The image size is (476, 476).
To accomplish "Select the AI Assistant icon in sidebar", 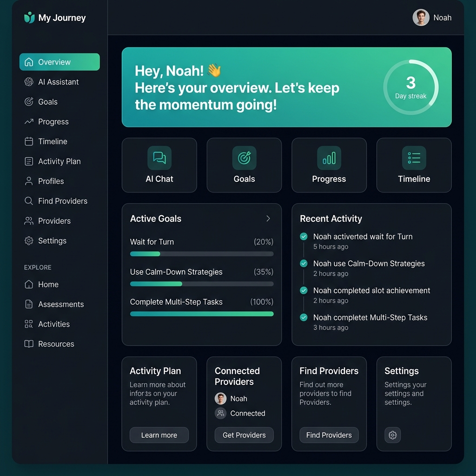I will [x=29, y=82].
